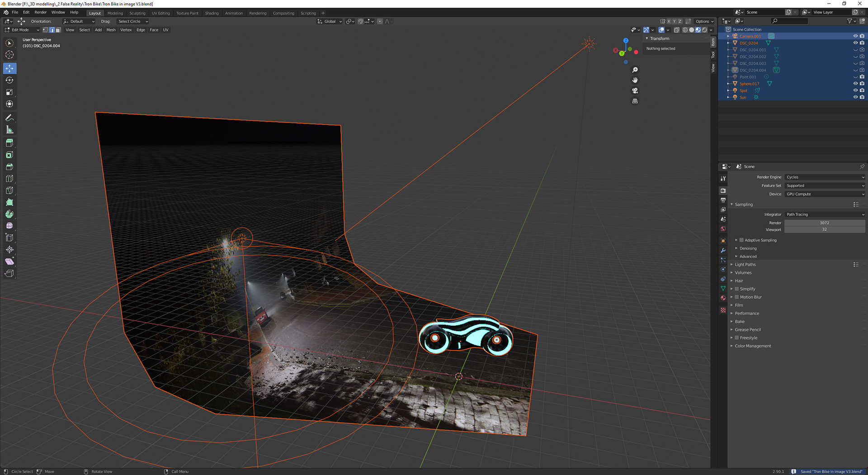Open the Device GPU Compute dropdown
The height and width of the screenshot is (475, 868).
825,195
